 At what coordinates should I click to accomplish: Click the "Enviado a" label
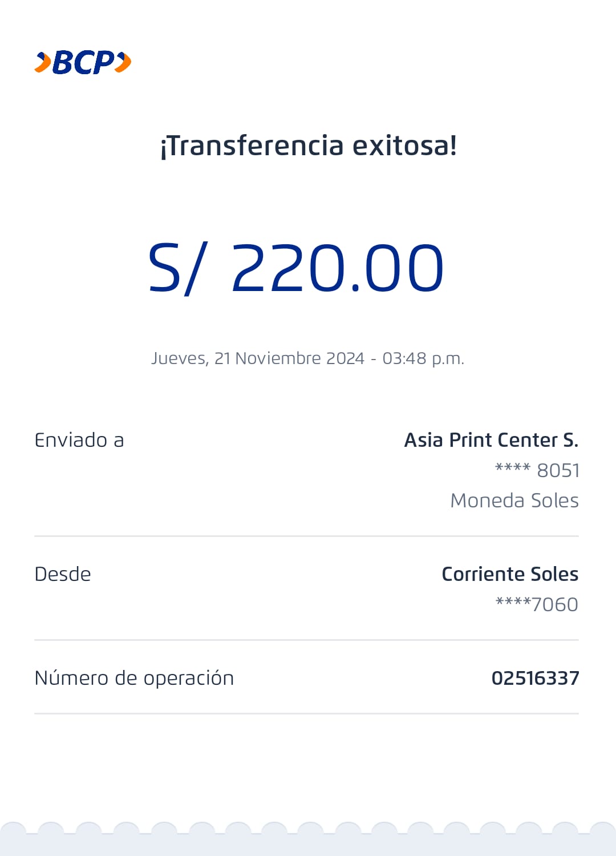79,440
